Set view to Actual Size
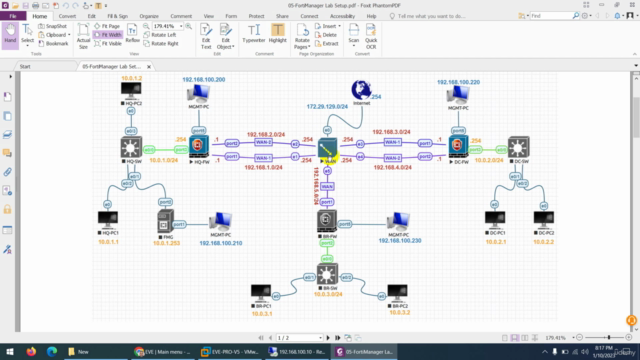This screenshot has height=360, width=640. (x=83, y=36)
